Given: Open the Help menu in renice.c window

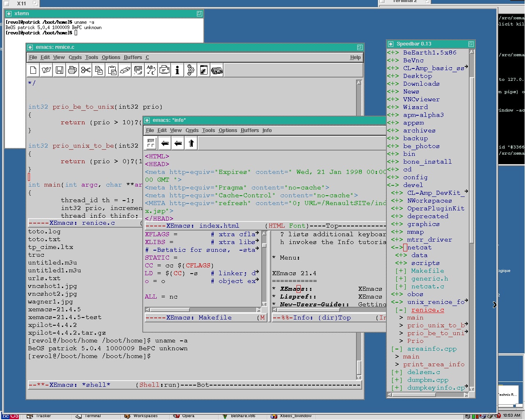Looking at the screenshot, I should point(355,57).
